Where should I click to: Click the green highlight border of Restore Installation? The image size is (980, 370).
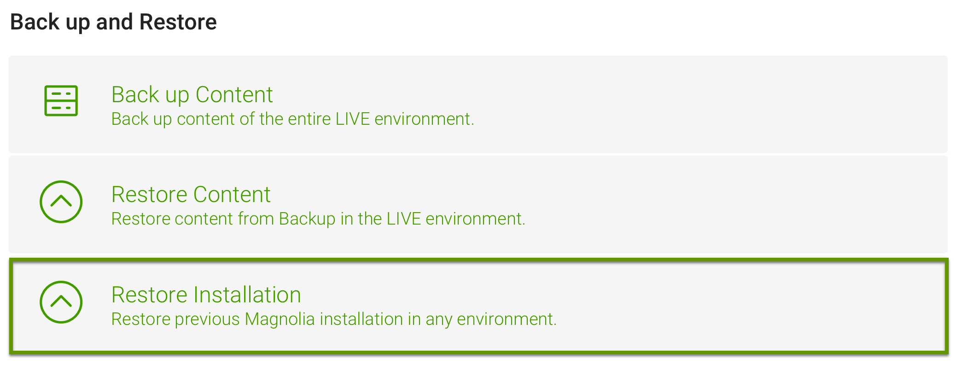pyautogui.click(x=478, y=260)
